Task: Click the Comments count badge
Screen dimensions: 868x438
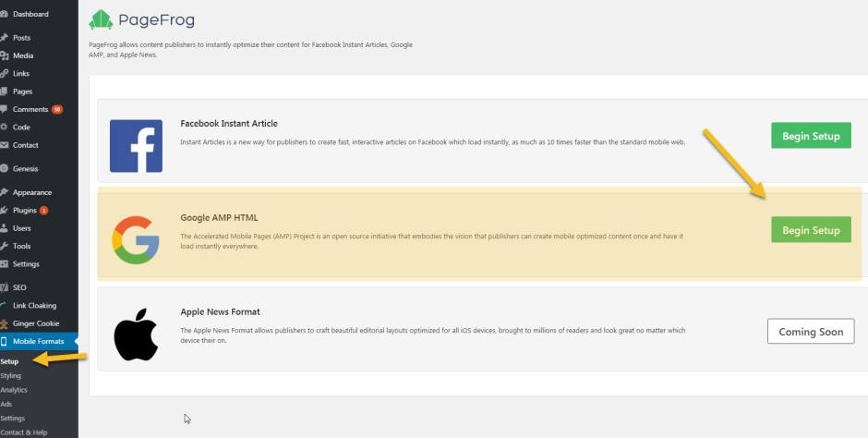Action: click(x=57, y=109)
